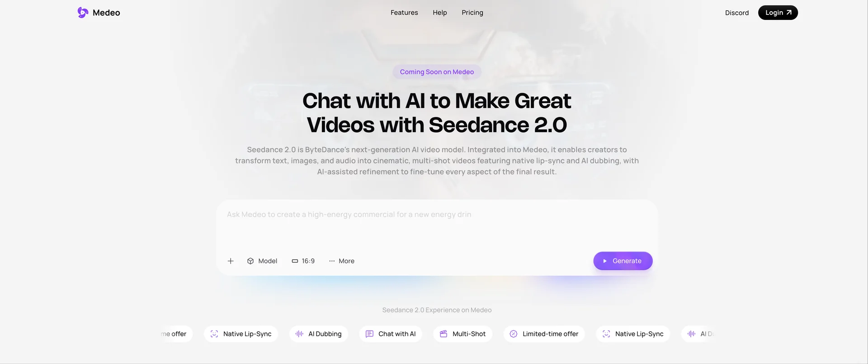Click the Medeo logo icon

(83, 13)
